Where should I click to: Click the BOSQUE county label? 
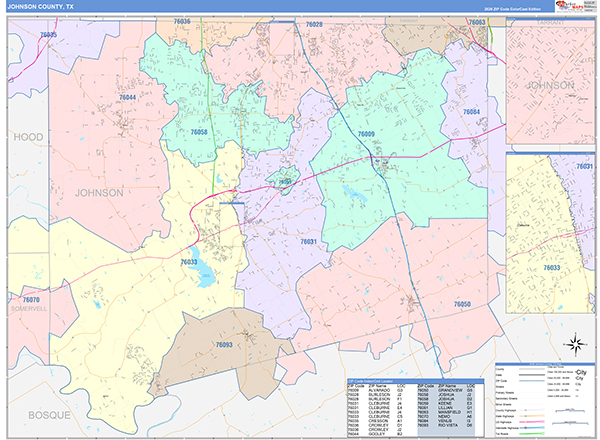click(x=49, y=415)
